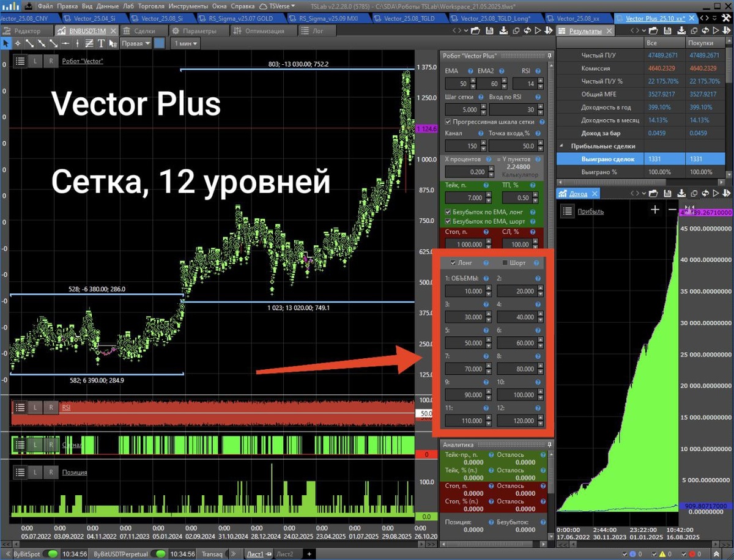
Task: Click the download icon in script toolbar
Action: pyautogui.click(x=503, y=31)
